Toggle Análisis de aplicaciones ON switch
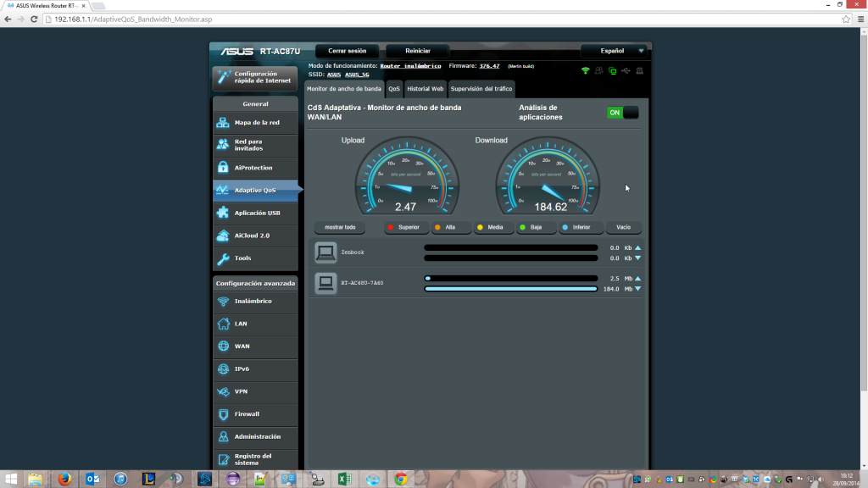 [623, 113]
